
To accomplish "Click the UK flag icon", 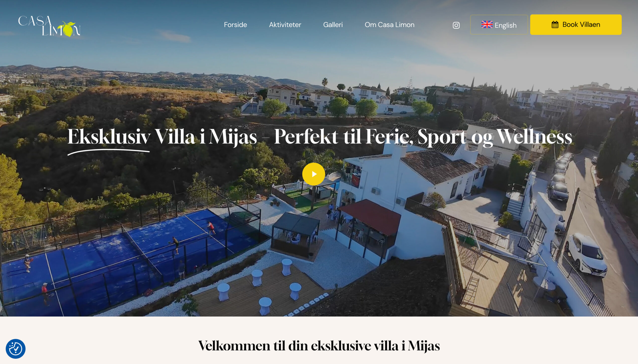I will tap(487, 24).
